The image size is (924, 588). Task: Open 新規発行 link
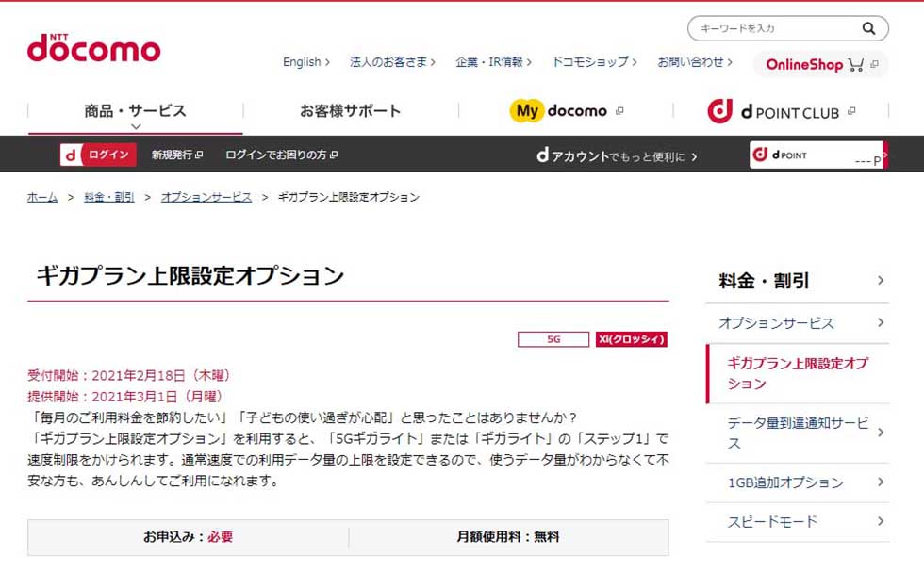177,155
